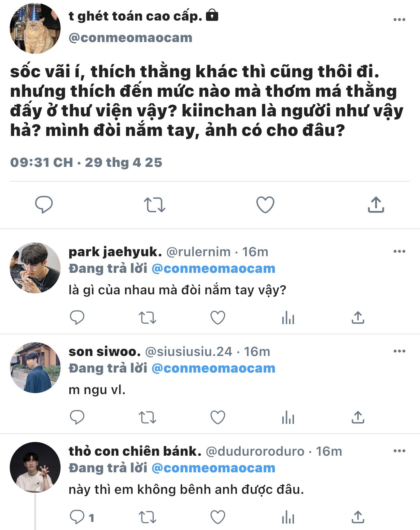Like park jaehyuk's reply
Image resolution: width=420 pixels, height=530 pixels.
point(218,317)
